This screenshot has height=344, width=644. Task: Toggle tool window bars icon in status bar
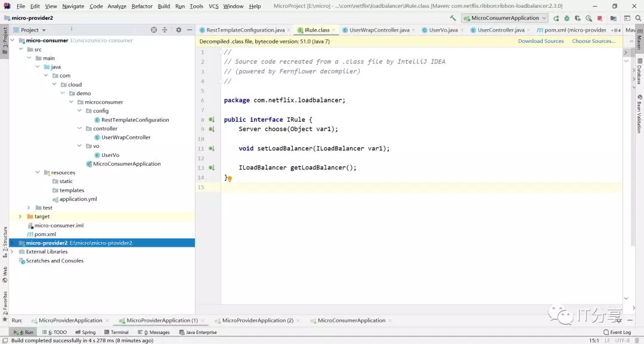[5, 340]
